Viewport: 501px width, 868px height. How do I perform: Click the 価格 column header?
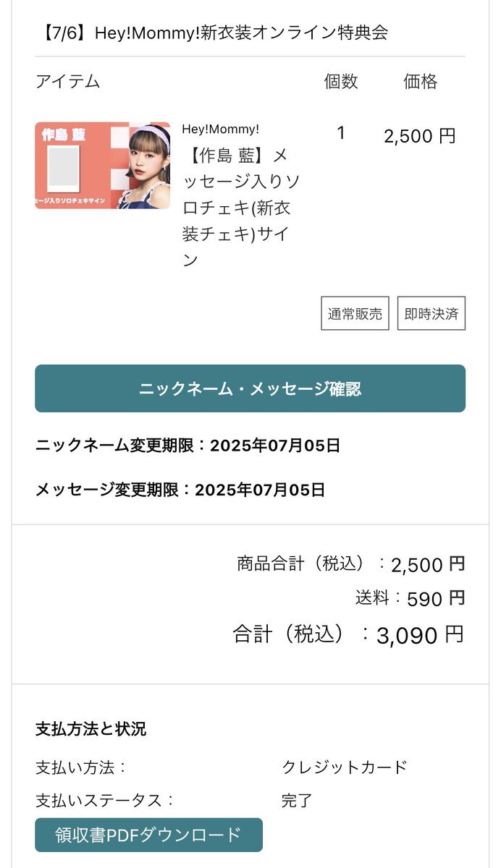(x=420, y=81)
